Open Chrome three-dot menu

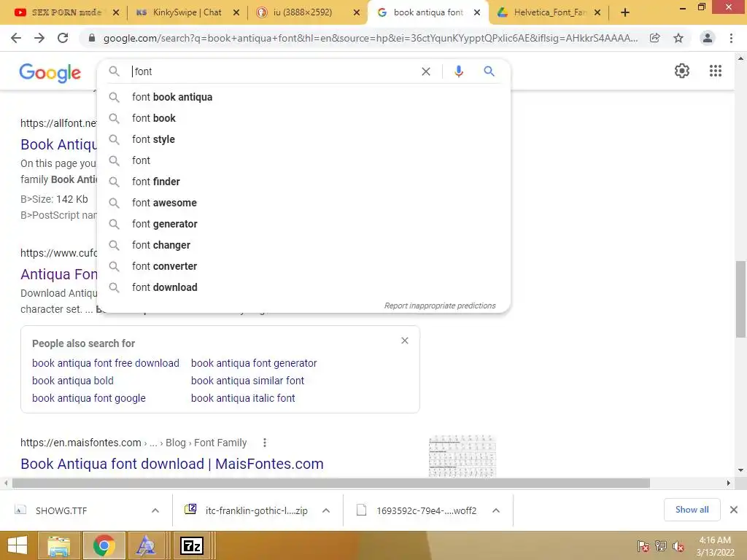point(731,38)
